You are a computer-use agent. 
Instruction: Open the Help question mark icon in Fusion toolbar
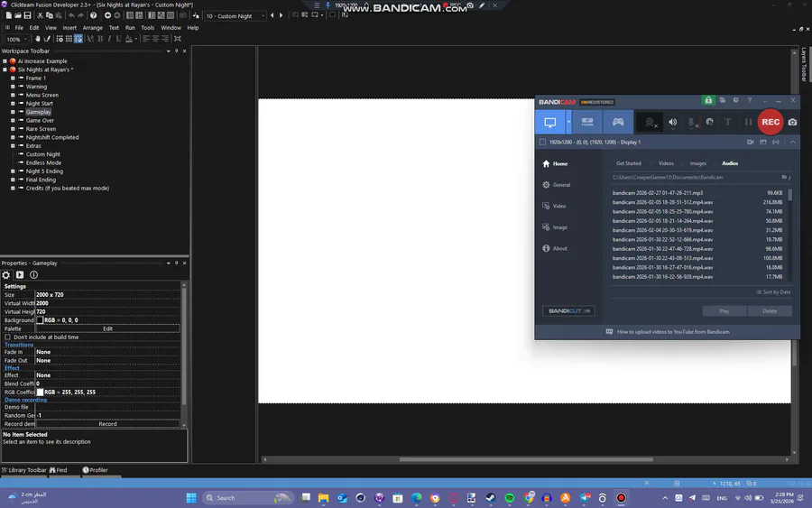tap(93, 15)
